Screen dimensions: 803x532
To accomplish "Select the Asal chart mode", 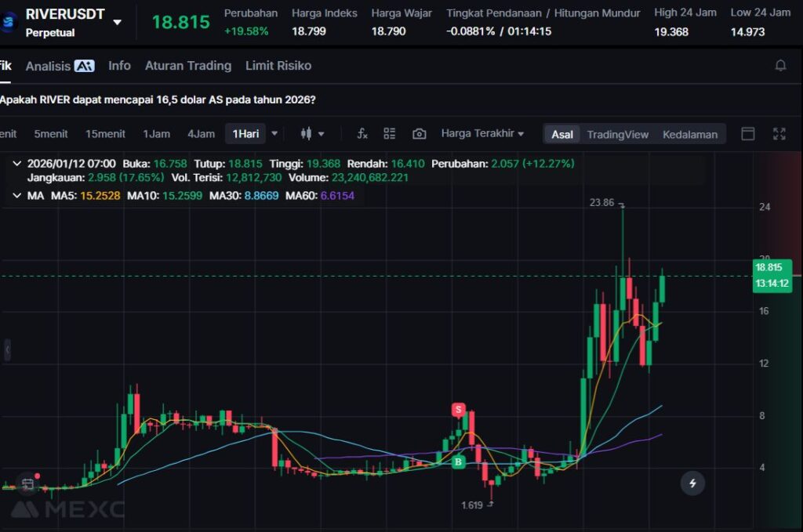I will (x=561, y=134).
